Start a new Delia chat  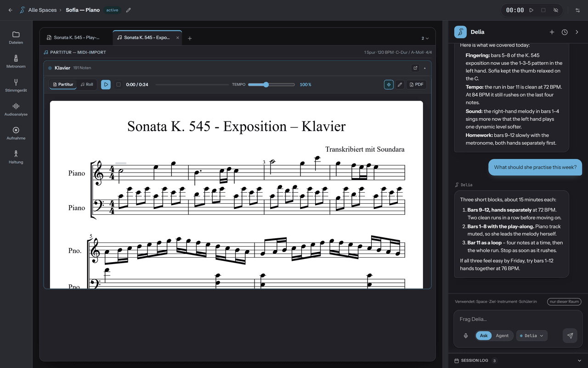(x=552, y=32)
